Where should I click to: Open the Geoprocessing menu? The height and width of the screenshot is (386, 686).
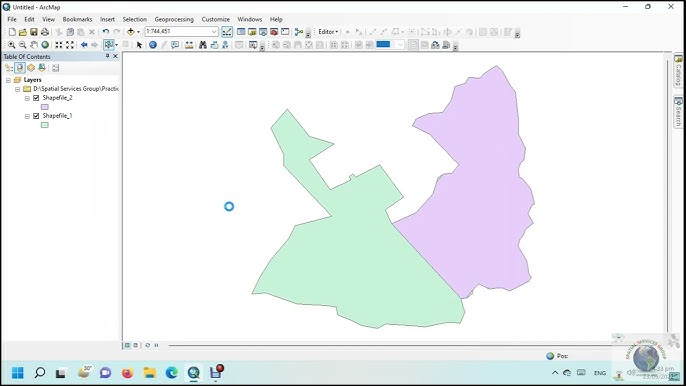coord(174,19)
